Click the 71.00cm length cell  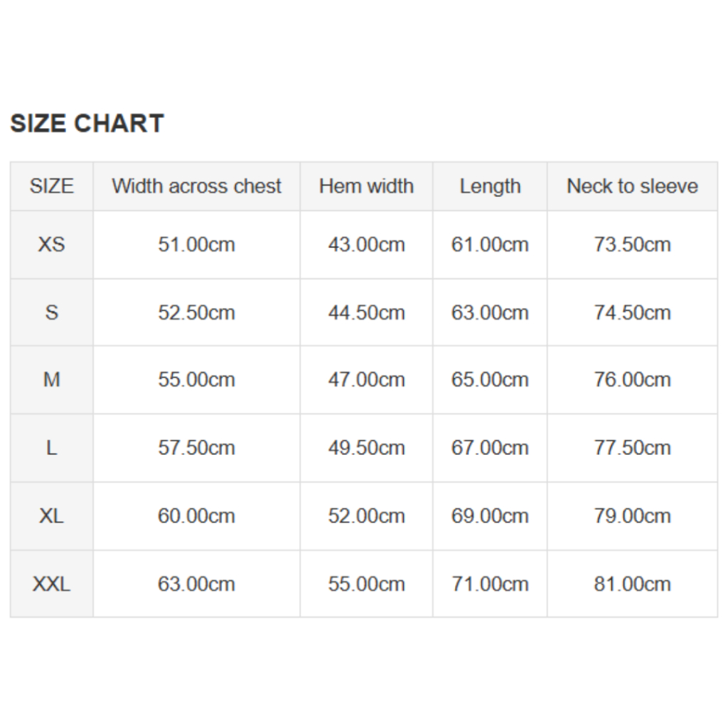click(490, 584)
